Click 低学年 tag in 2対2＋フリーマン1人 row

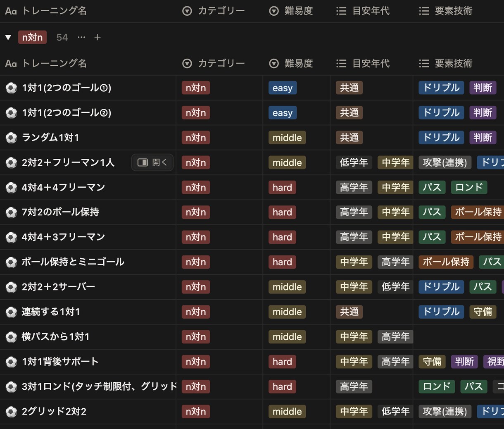(354, 162)
